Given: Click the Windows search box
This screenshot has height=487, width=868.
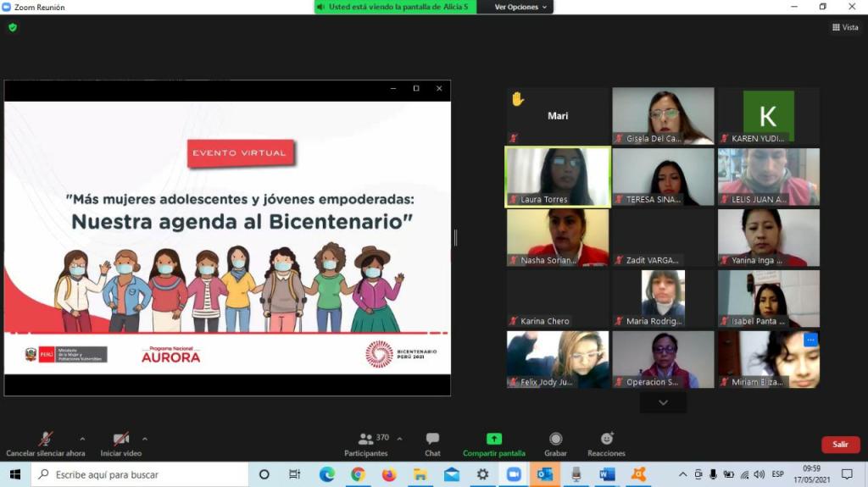Looking at the screenshot, I should pyautogui.click(x=140, y=474).
